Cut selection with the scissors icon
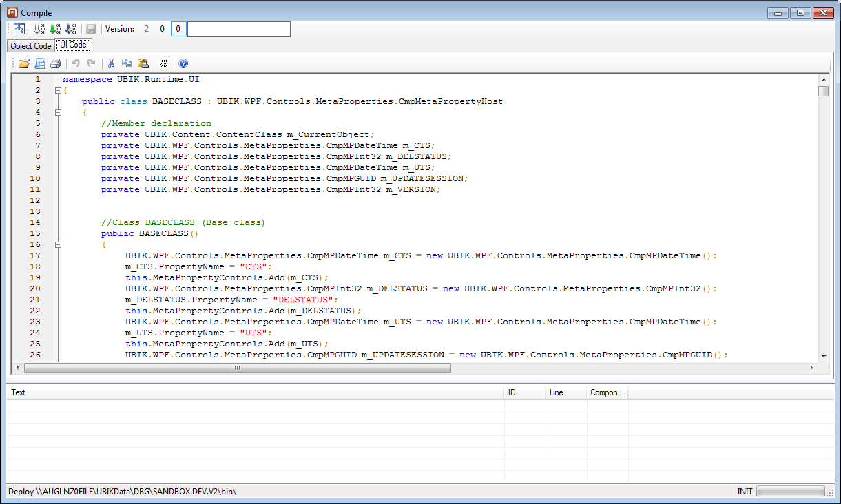Screen dimensions: 841x504 [111, 63]
